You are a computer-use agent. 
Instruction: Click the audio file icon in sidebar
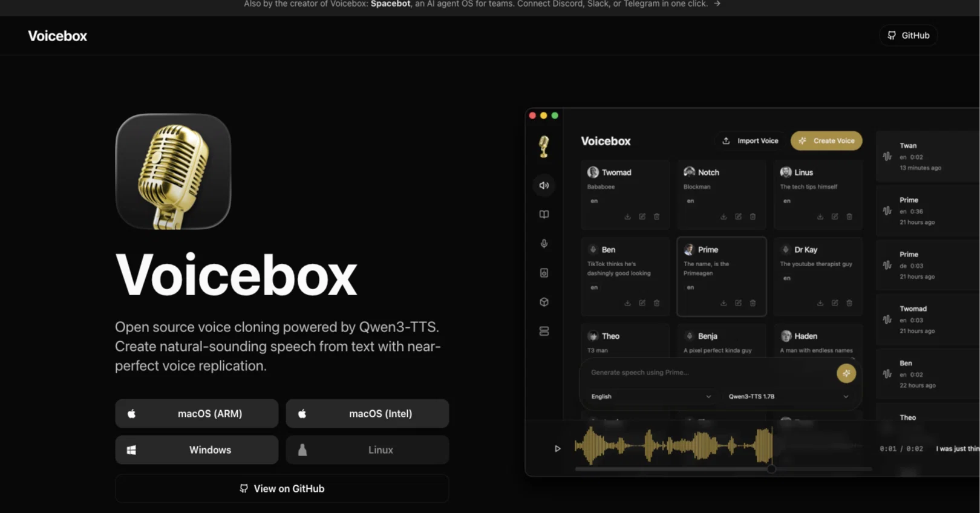pyautogui.click(x=544, y=273)
